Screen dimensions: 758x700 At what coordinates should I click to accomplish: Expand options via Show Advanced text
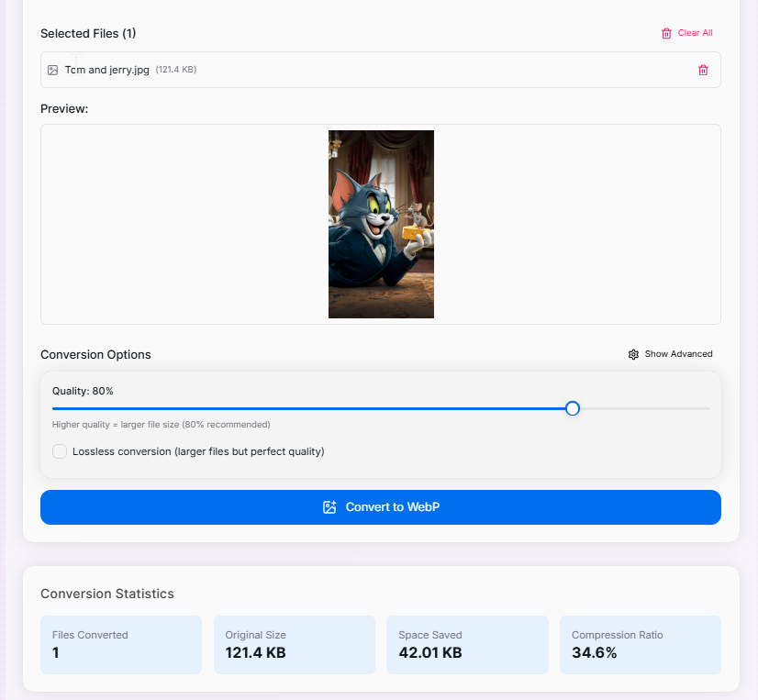[678, 354]
